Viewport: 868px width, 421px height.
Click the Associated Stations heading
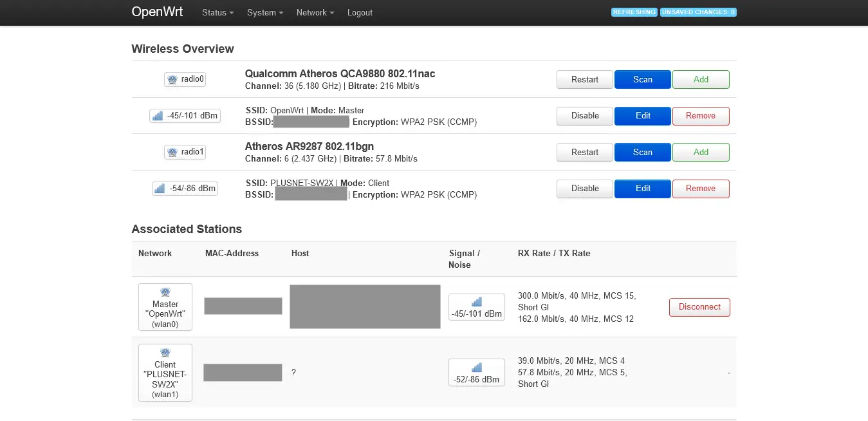pyautogui.click(x=187, y=229)
